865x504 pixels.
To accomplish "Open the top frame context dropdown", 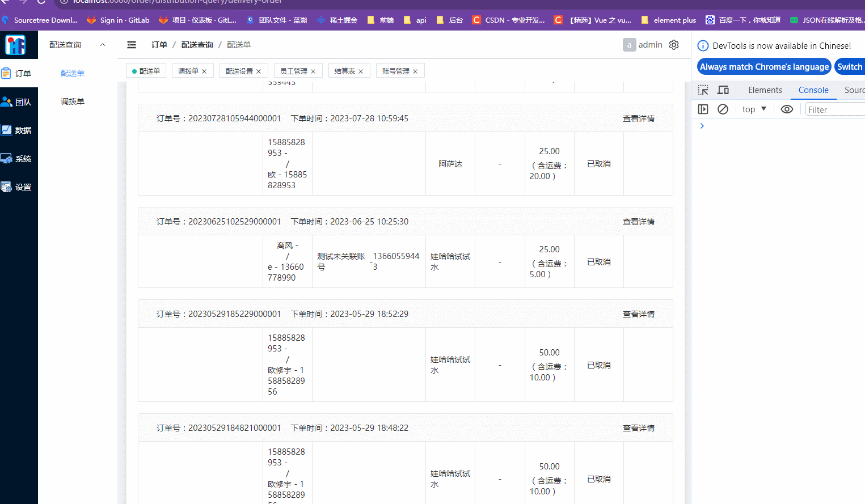I will (753, 109).
